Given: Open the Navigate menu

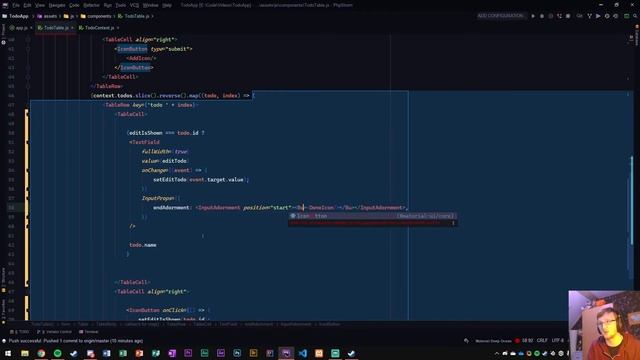Looking at the screenshot, I should pyautogui.click(x=57, y=5).
